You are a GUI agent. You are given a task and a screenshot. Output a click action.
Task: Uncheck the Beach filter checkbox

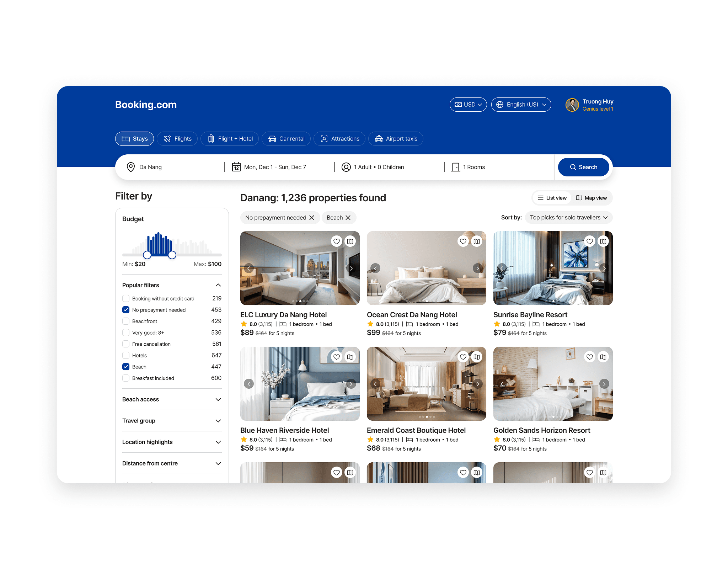126,367
